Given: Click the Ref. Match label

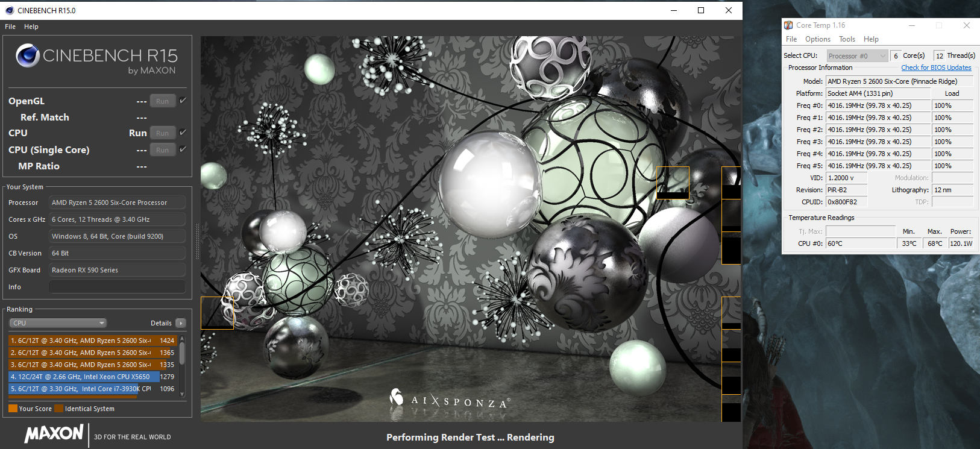Looking at the screenshot, I should (45, 118).
